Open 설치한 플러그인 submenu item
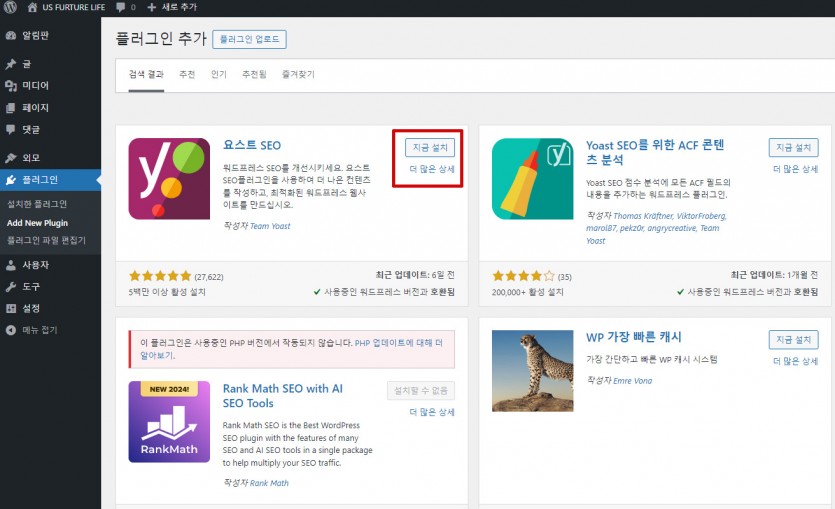 37,204
